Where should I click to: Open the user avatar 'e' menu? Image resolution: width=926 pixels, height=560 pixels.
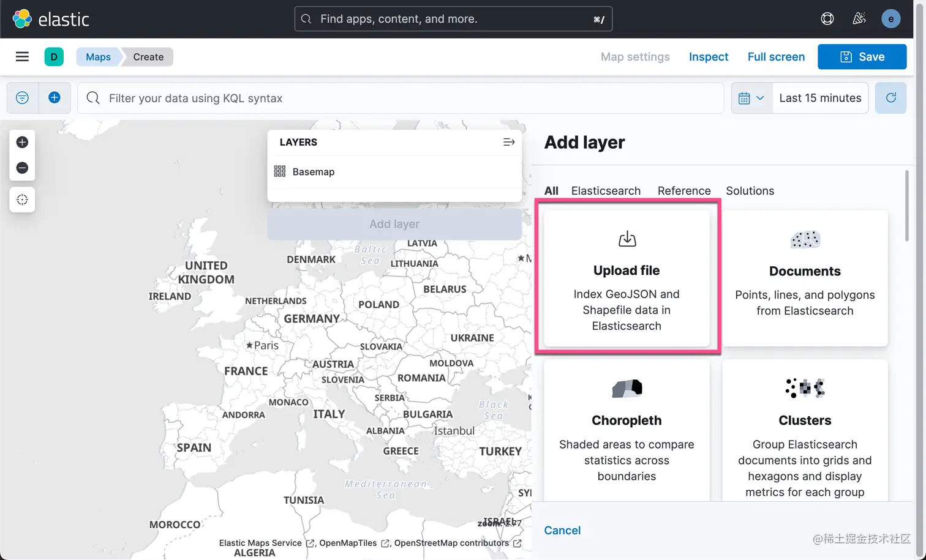(890, 19)
